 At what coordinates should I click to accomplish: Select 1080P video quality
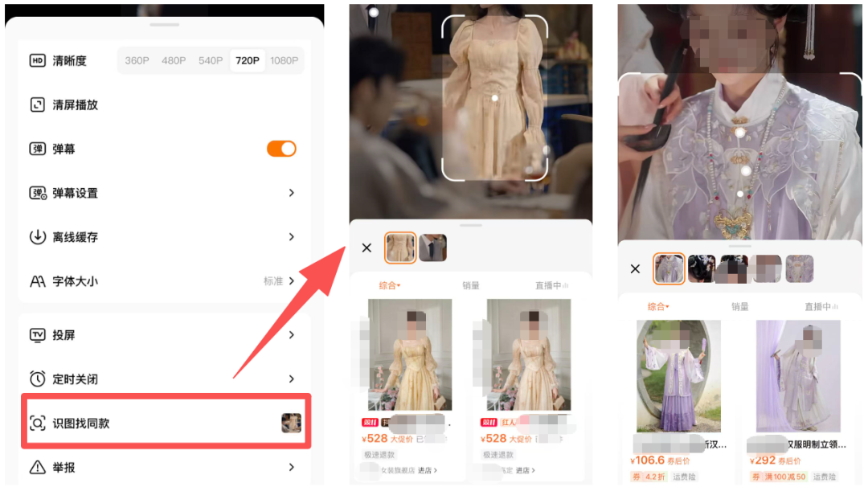pos(285,61)
